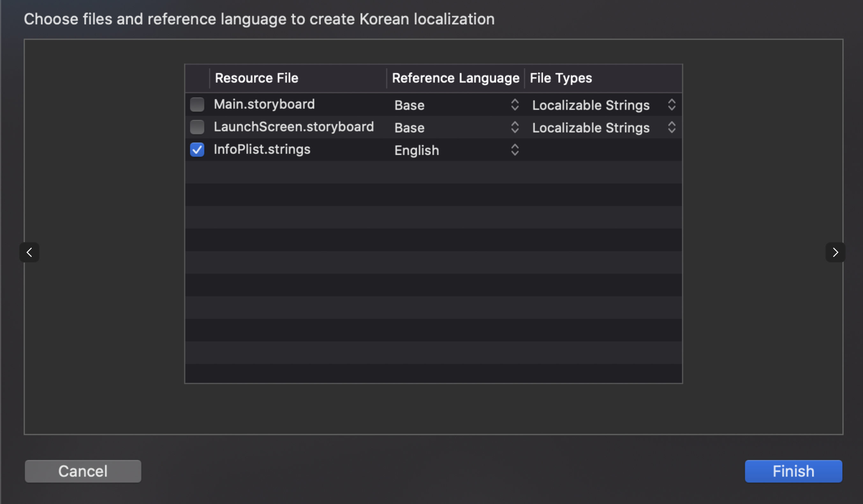This screenshot has height=504, width=863.
Task: Select the Main.storyboard row name
Action: 264,104
